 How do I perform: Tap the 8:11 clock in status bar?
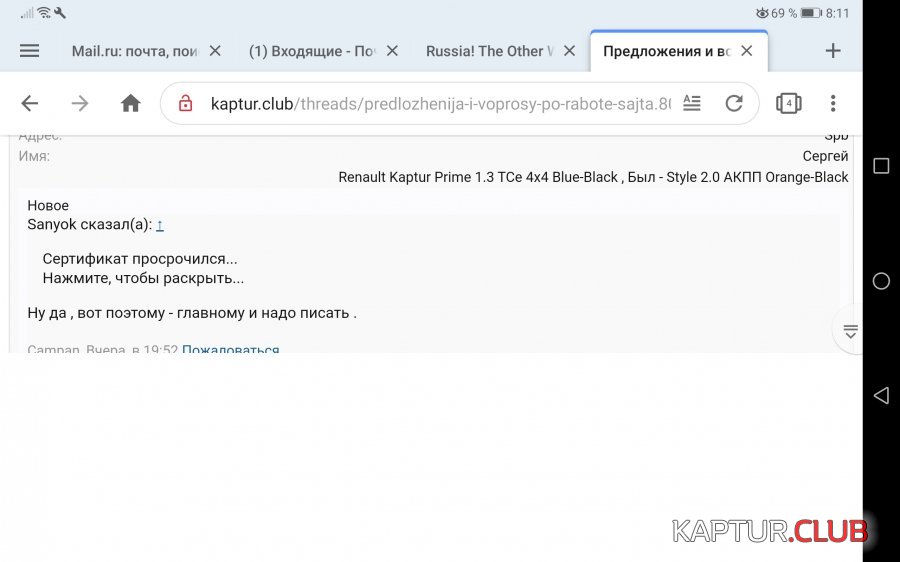point(837,13)
